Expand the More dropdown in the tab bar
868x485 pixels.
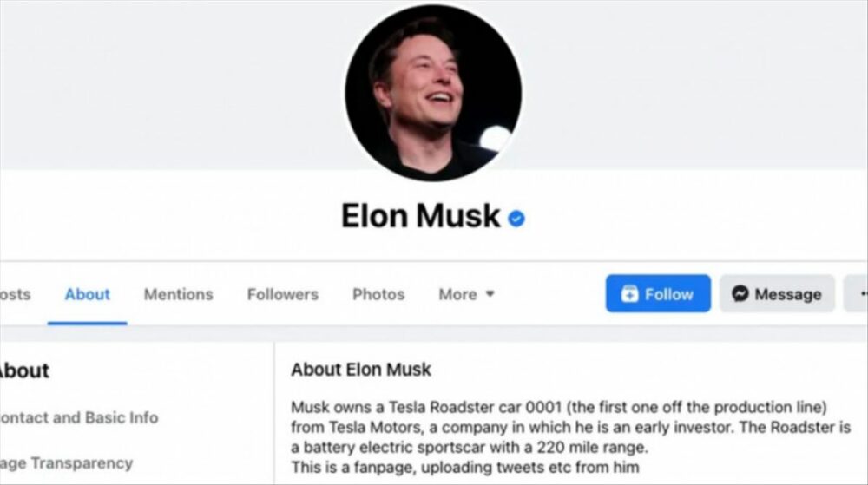(466, 294)
